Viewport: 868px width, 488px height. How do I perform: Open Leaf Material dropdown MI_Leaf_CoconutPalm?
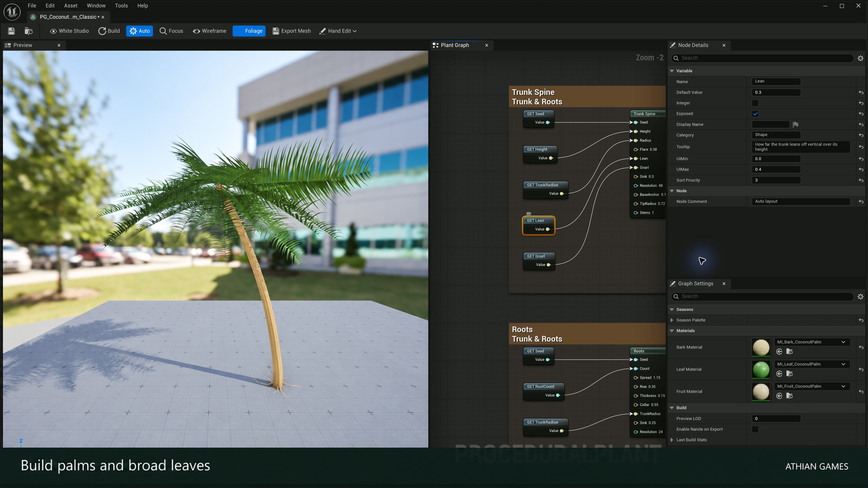[812, 364]
